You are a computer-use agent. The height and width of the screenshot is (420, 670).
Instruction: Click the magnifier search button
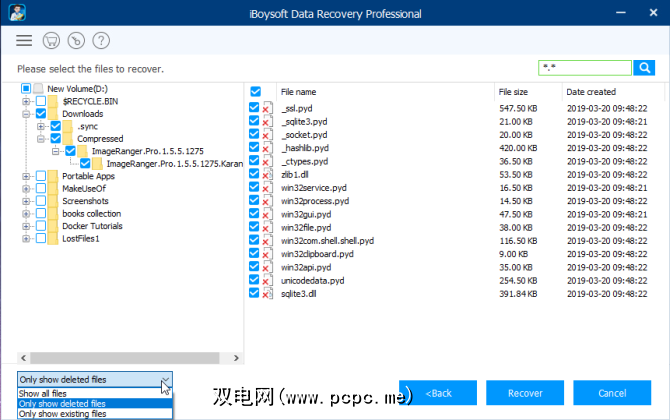tap(644, 68)
